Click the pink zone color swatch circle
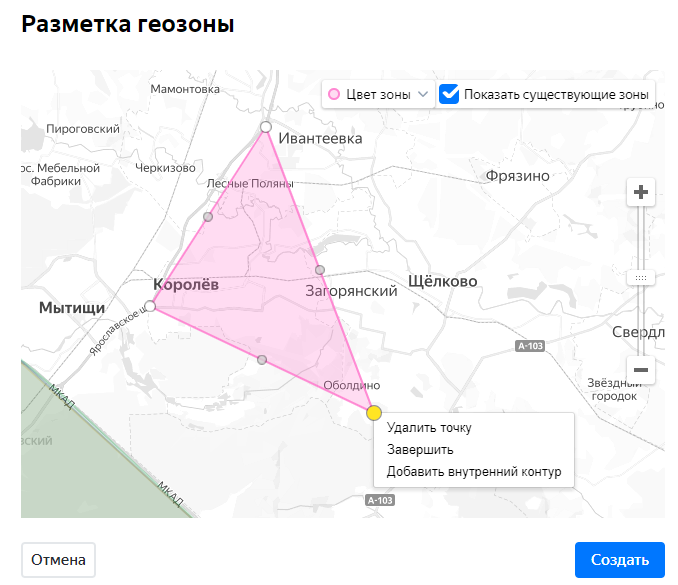 coord(334,95)
